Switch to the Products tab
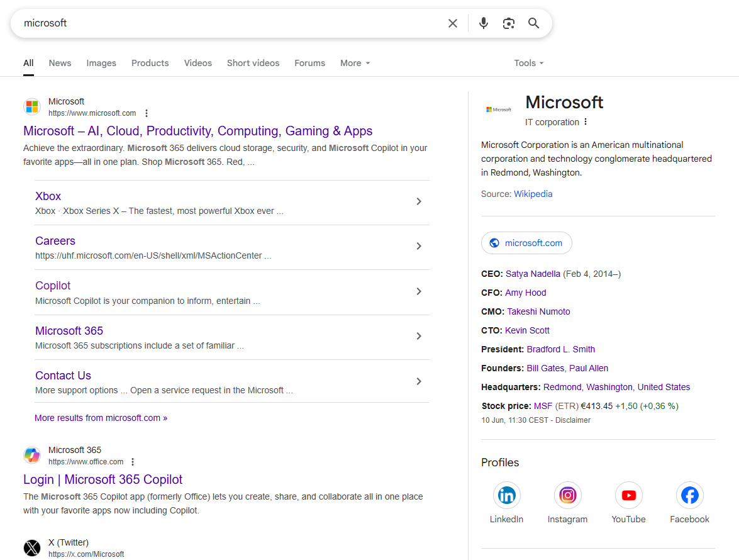 [x=150, y=63]
